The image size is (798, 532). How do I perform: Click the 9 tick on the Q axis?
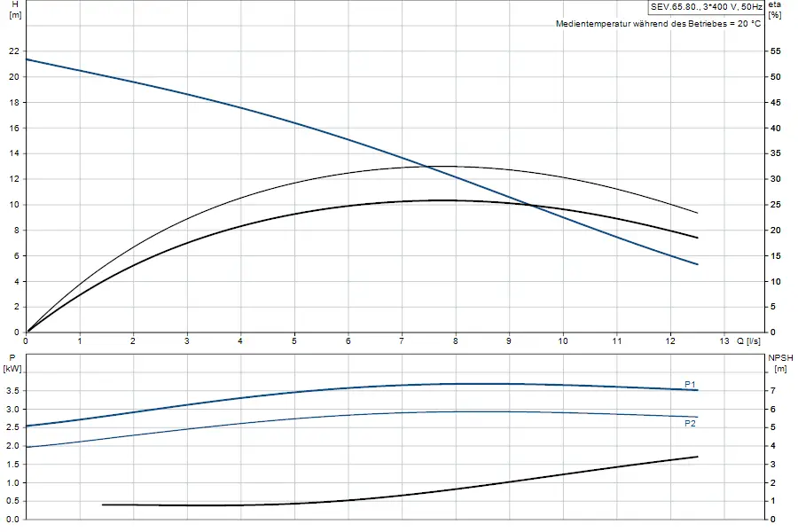[509, 341]
